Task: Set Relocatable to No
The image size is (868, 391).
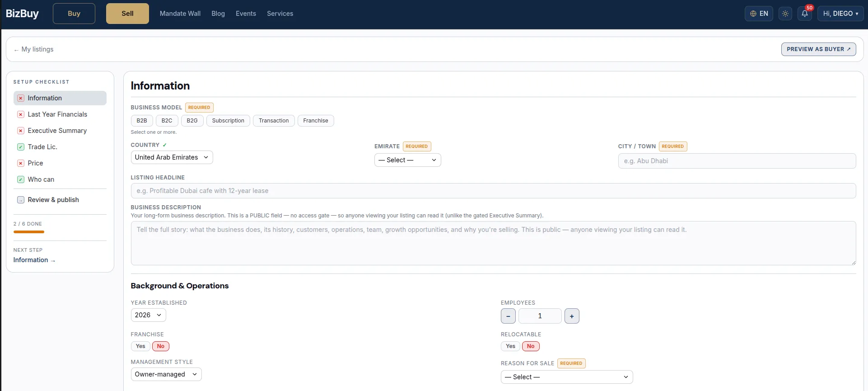Action: [x=531, y=346]
